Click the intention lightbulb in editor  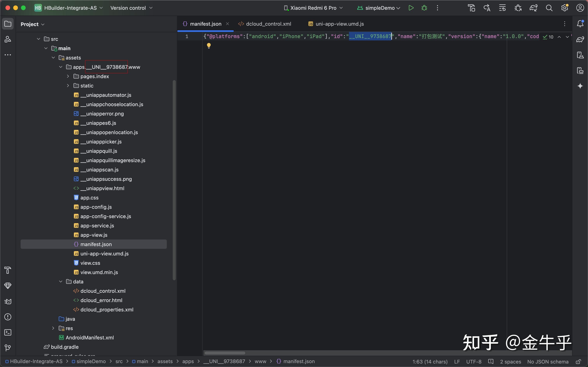(x=209, y=45)
